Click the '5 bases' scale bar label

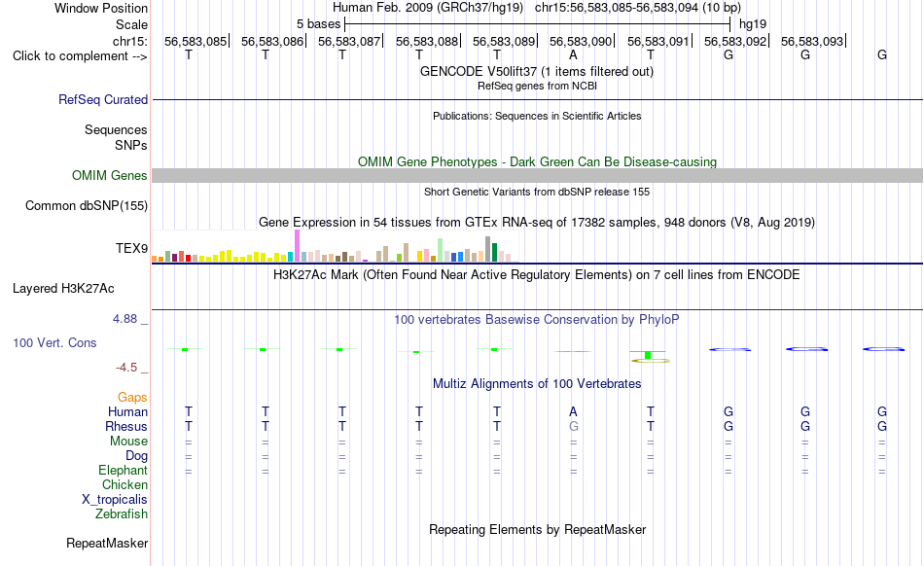pyautogui.click(x=318, y=24)
